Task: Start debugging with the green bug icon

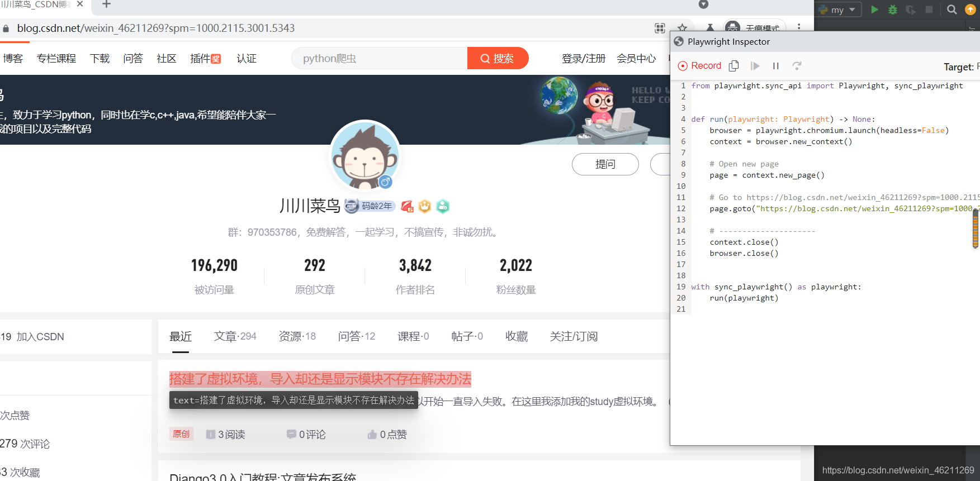Action: point(893,9)
